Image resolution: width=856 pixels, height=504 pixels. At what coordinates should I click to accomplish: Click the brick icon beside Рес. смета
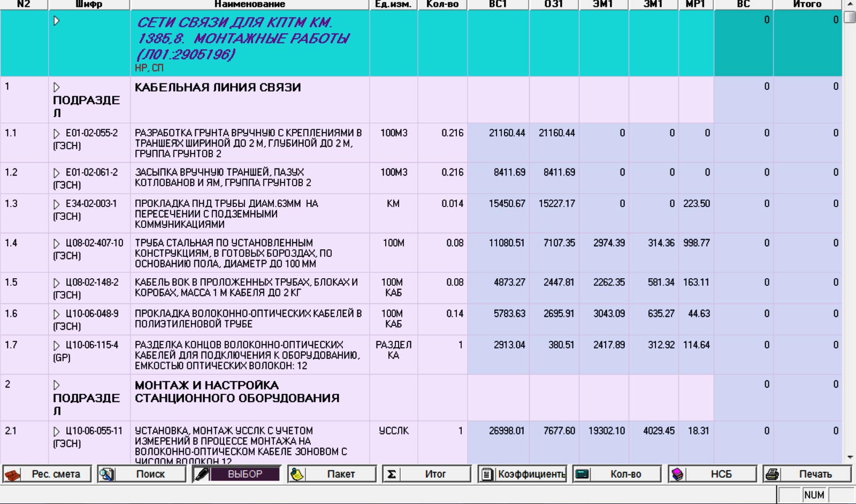coord(13,474)
